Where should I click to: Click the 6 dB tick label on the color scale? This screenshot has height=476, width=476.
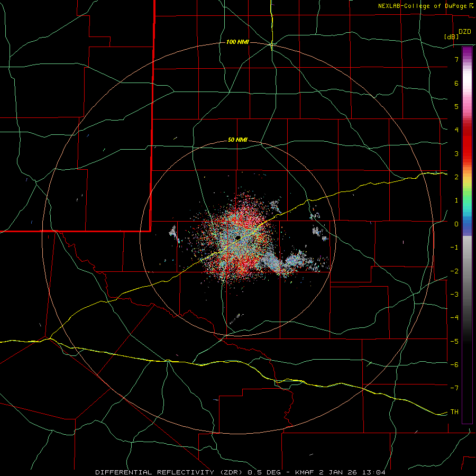click(456, 83)
